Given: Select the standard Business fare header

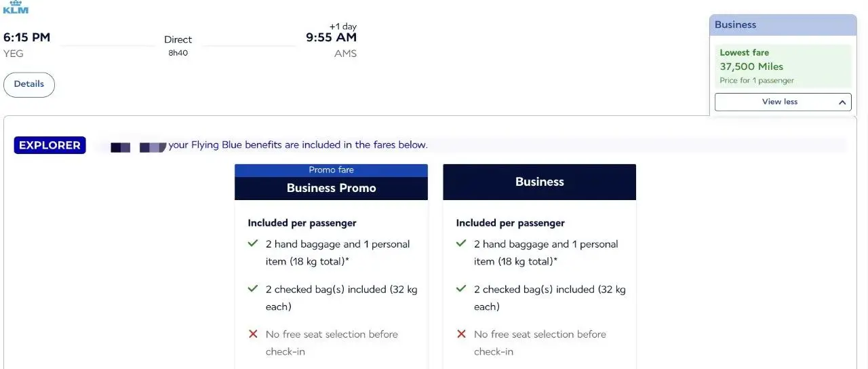Looking at the screenshot, I should pyautogui.click(x=539, y=182).
